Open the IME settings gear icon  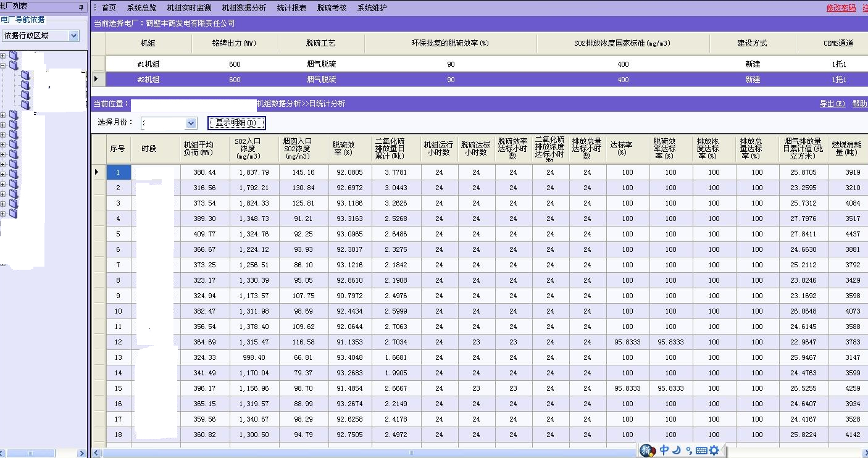click(714, 450)
